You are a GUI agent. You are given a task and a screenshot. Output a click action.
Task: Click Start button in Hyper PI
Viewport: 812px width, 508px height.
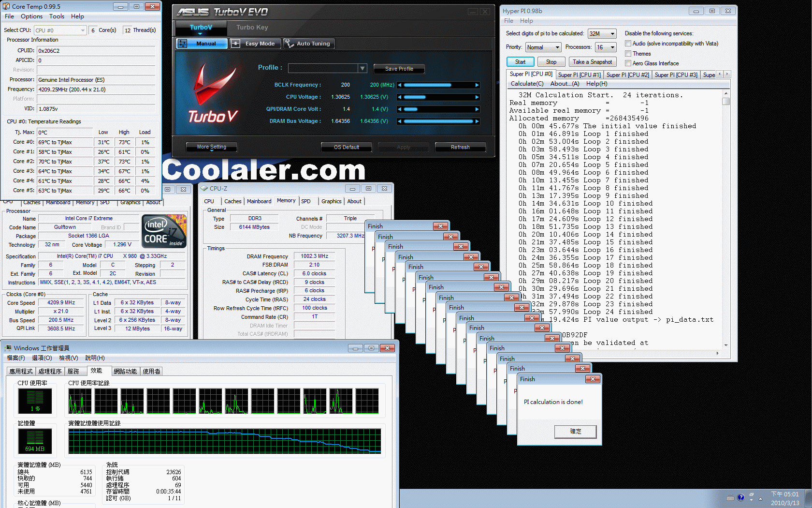coord(520,62)
